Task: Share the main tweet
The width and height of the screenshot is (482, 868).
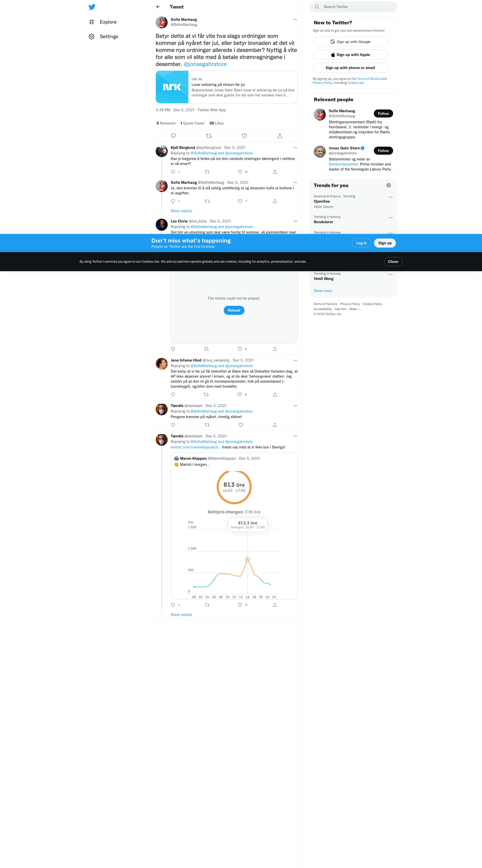Action: pyautogui.click(x=280, y=136)
